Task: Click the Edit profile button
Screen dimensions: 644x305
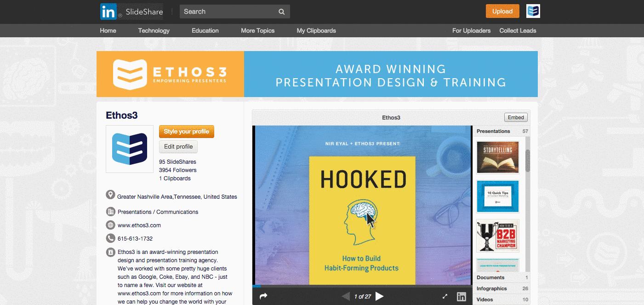Action: point(178,147)
